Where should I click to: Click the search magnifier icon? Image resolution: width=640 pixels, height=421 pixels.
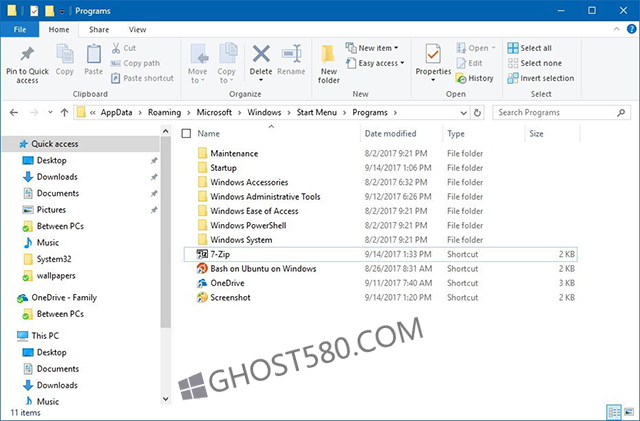621,112
